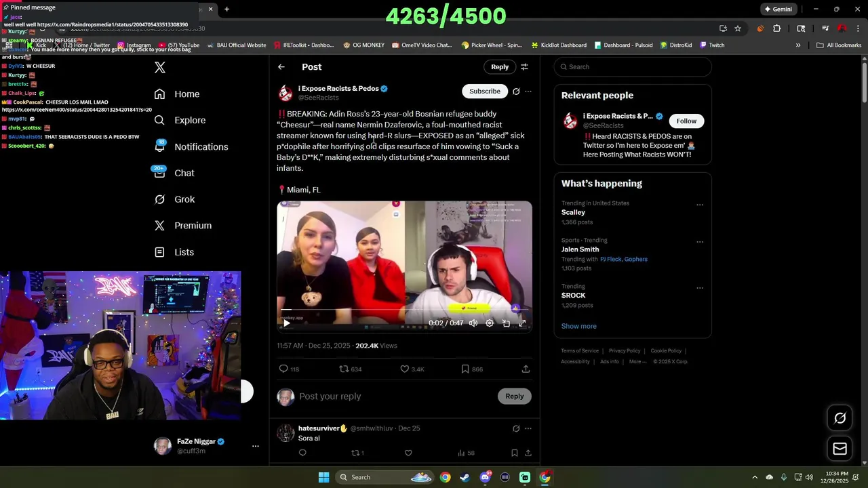The image size is (868, 488).
Task: Open reply filter settings icon in header
Action: pyautogui.click(x=524, y=66)
